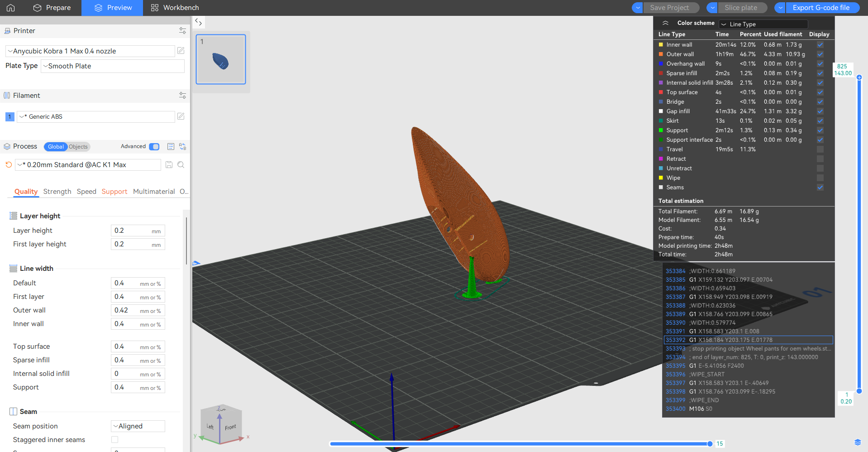Search process settings magnifier icon
The width and height of the screenshot is (868, 452).
point(181,165)
